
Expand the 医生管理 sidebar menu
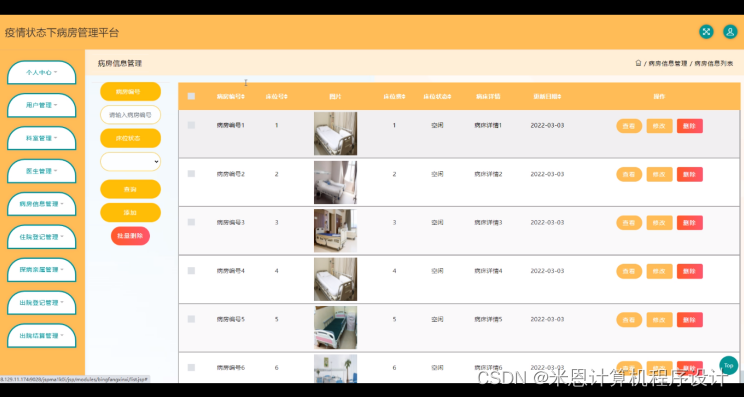coord(42,171)
